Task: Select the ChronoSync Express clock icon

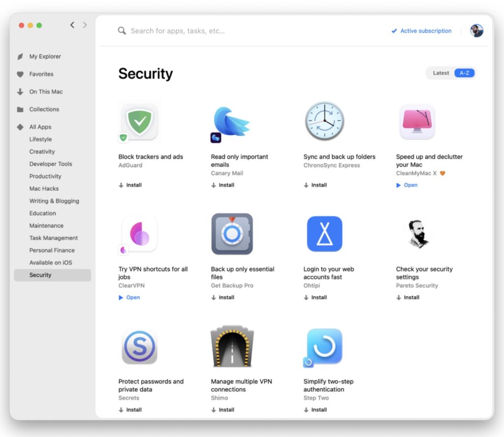Action: click(x=324, y=122)
